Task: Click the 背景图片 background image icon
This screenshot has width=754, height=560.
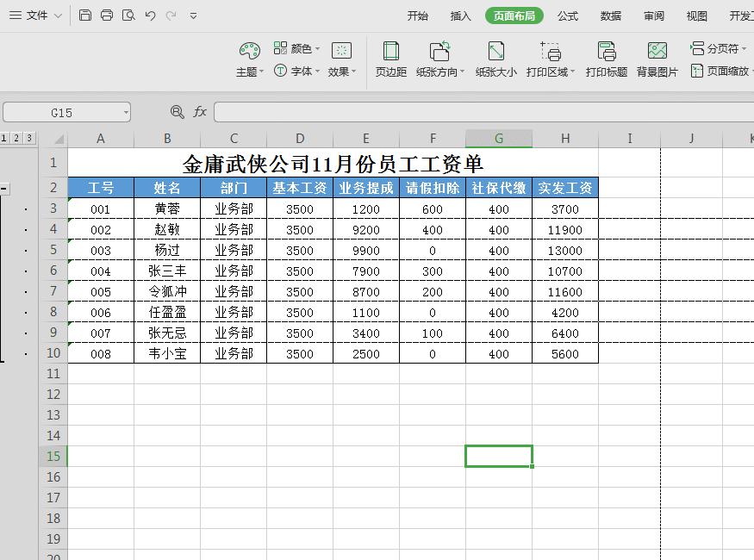Action: click(657, 59)
